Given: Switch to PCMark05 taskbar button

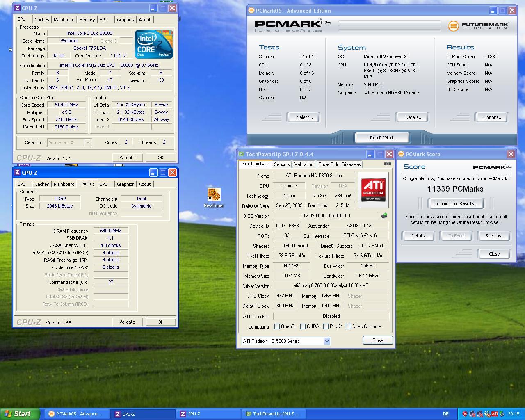Looking at the screenshot, I should [x=77, y=414].
